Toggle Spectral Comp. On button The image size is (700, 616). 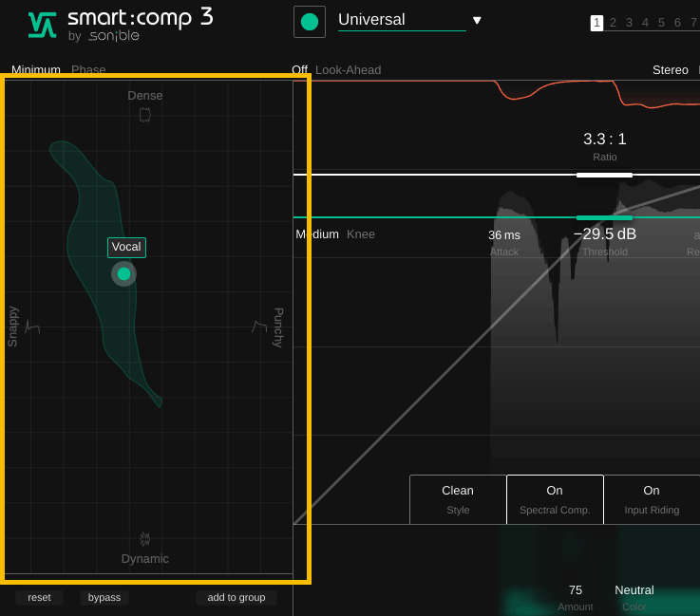pos(555,499)
